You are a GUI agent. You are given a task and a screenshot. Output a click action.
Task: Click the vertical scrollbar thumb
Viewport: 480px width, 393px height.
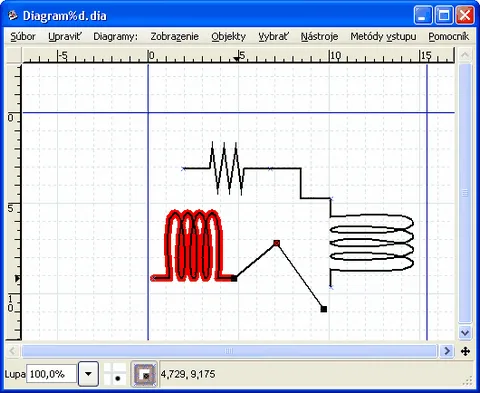click(465, 193)
